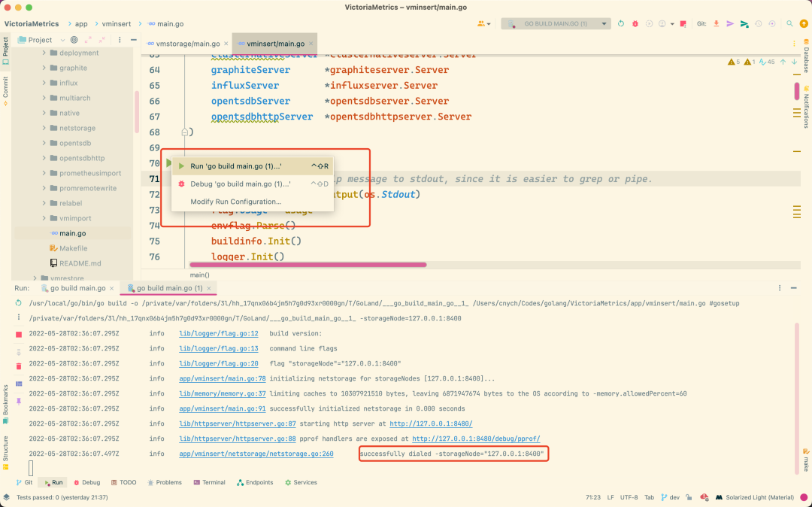The width and height of the screenshot is (812, 507).
Task: Open Search Everywhere magnifier icon
Action: (x=789, y=24)
